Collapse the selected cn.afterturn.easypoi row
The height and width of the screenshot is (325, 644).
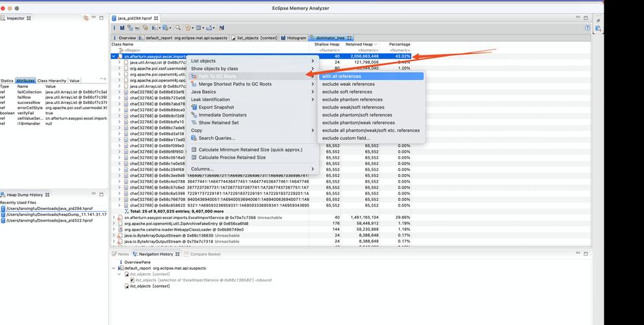point(114,57)
